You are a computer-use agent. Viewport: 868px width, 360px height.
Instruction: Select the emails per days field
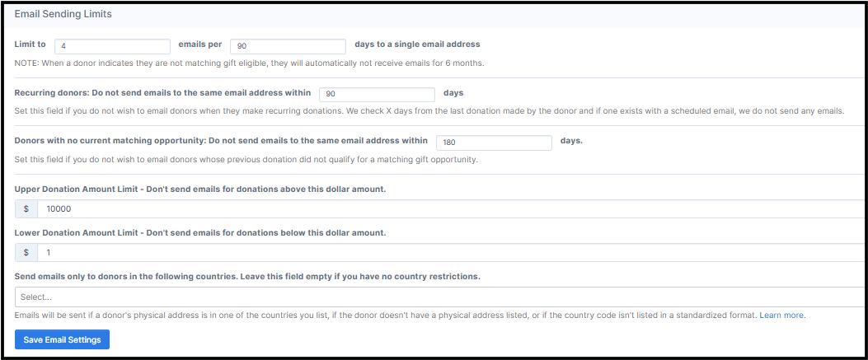tap(288, 46)
